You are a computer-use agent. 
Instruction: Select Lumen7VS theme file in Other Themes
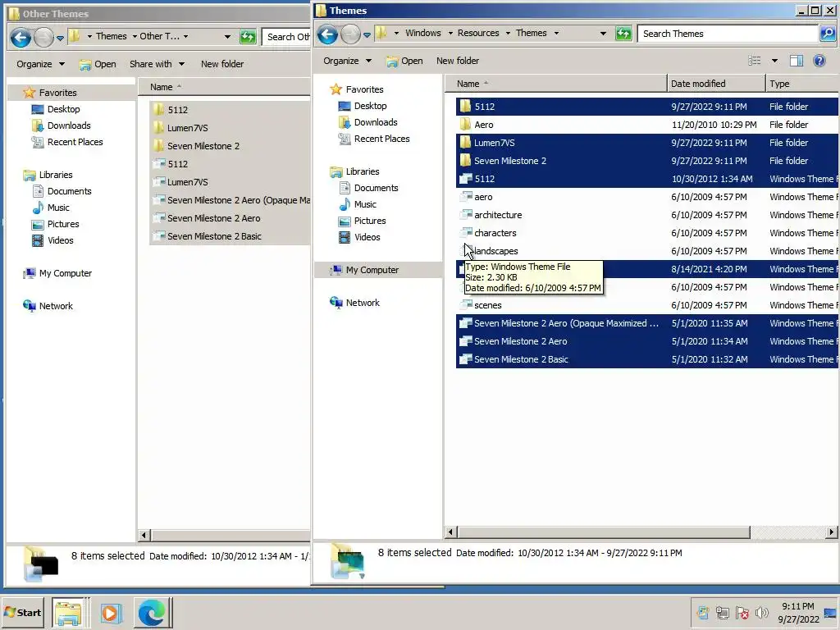[x=188, y=182]
